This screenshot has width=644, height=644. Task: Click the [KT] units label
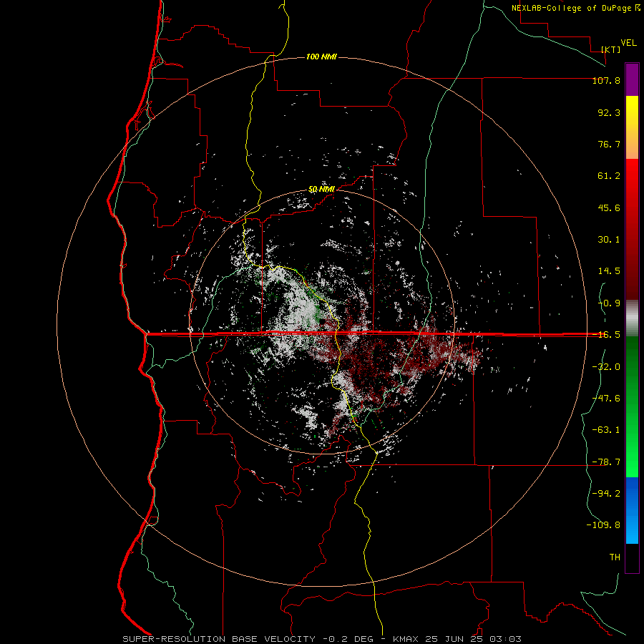tap(611, 49)
